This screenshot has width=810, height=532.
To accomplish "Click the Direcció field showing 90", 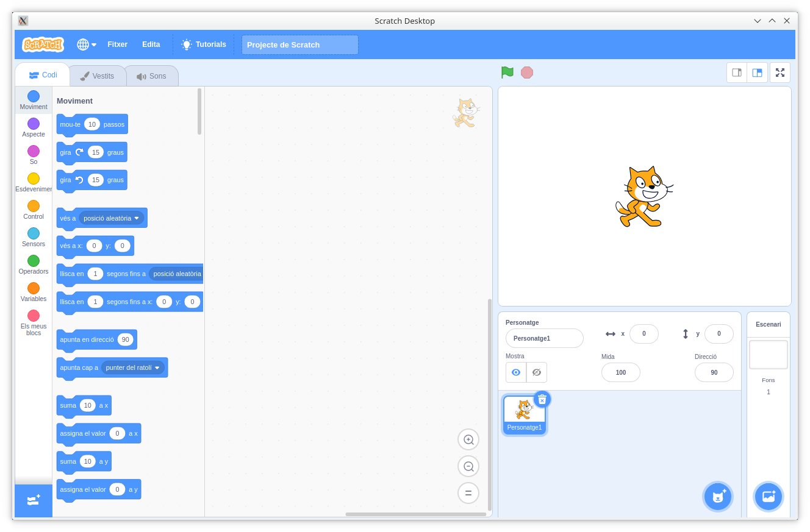I will 714,372.
